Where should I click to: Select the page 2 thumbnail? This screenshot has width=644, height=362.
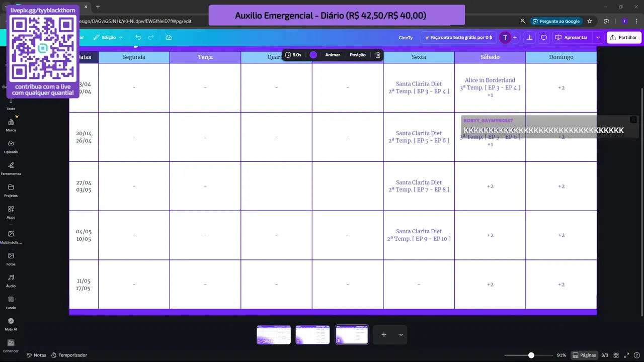312,335
